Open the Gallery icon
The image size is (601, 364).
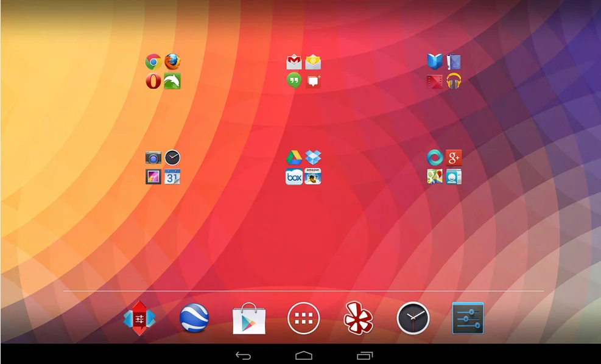(x=153, y=177)
